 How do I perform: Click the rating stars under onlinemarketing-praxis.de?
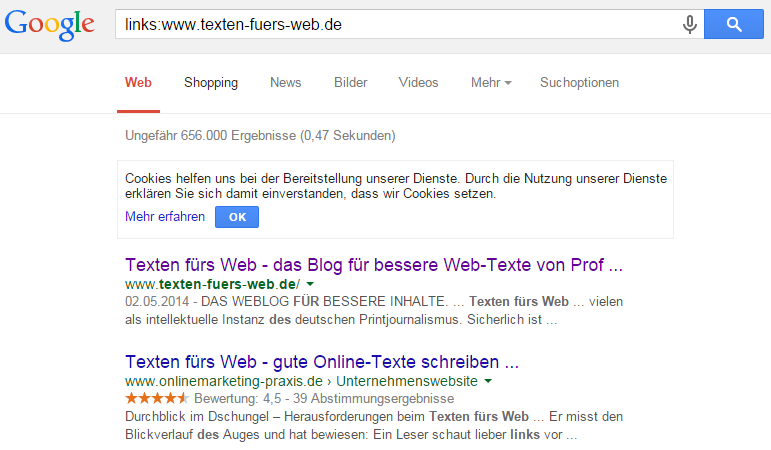click(157, 398)
